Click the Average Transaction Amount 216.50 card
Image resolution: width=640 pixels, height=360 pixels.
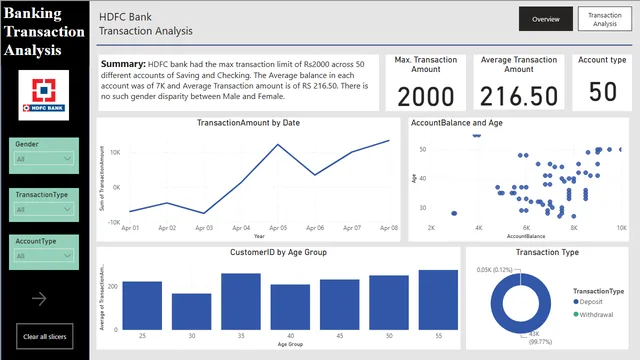[519, 82]
